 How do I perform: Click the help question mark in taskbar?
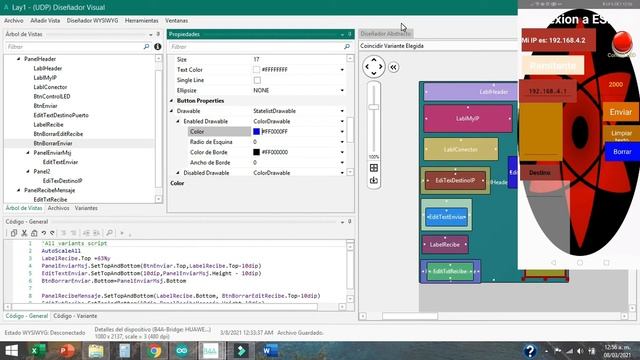pos(529,351)
